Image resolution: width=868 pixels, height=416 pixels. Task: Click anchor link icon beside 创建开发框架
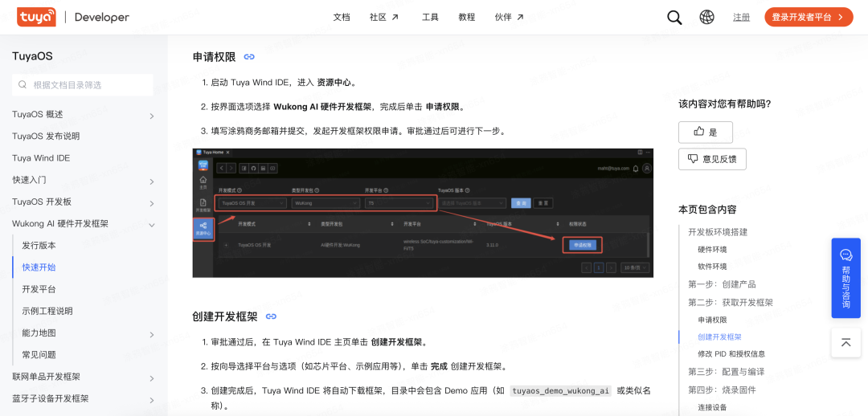coord(271,317)
